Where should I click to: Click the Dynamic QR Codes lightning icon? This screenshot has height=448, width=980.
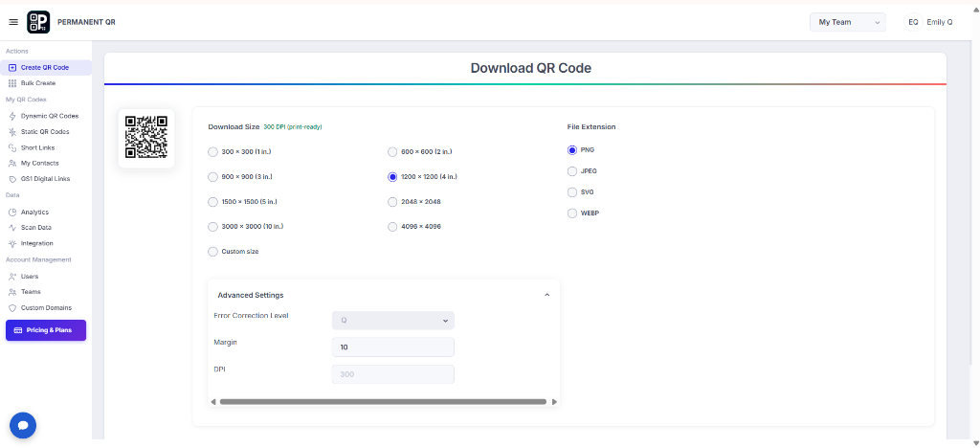12,116
